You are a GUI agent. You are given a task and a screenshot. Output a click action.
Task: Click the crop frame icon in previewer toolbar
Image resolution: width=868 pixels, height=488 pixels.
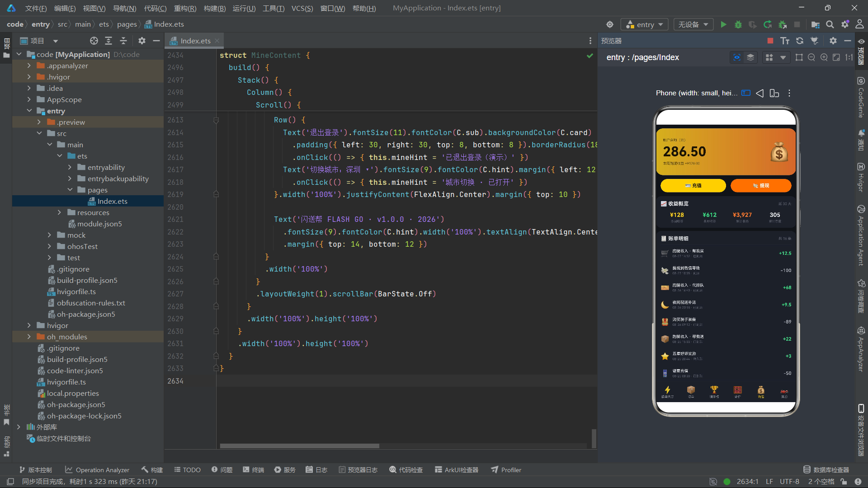click(799, 57)
